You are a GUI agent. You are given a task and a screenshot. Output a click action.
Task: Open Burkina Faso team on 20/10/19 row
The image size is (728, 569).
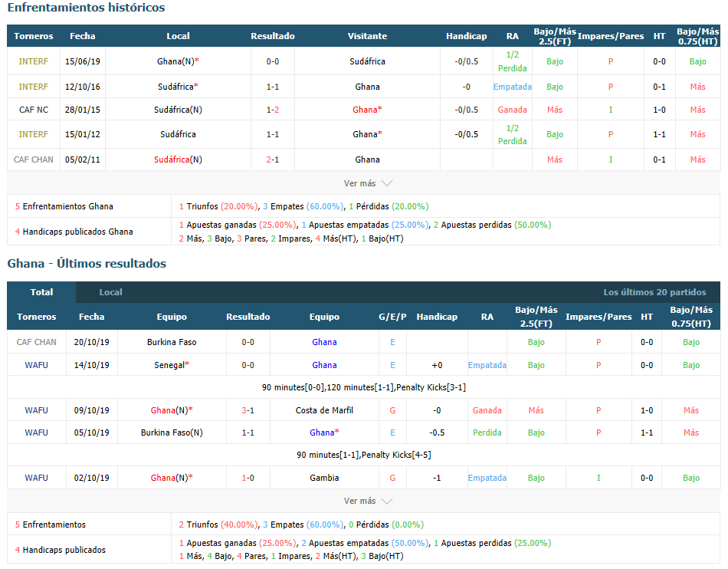172,342
